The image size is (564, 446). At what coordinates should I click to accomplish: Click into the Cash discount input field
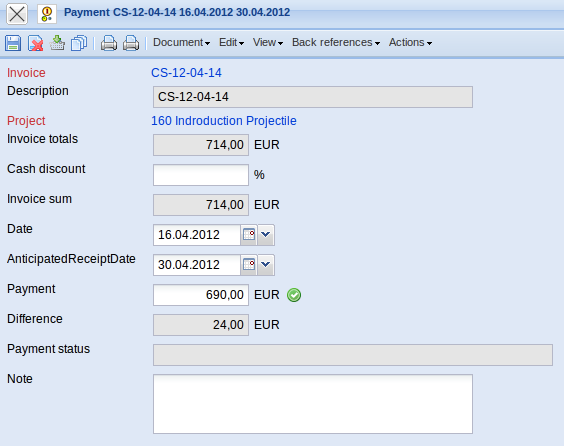pos(201,175)
